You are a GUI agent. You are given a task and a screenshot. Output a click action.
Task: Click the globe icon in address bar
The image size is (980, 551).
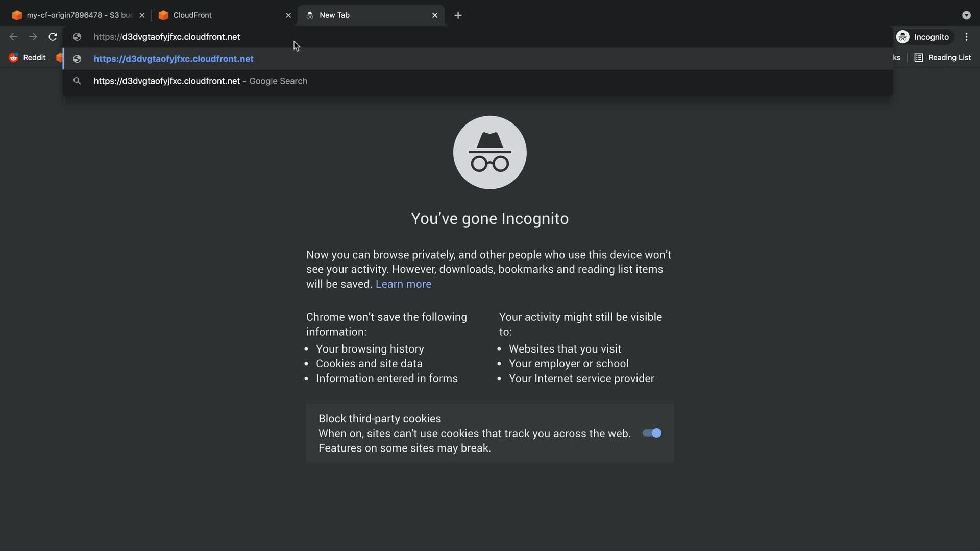[x=77, y=37]
